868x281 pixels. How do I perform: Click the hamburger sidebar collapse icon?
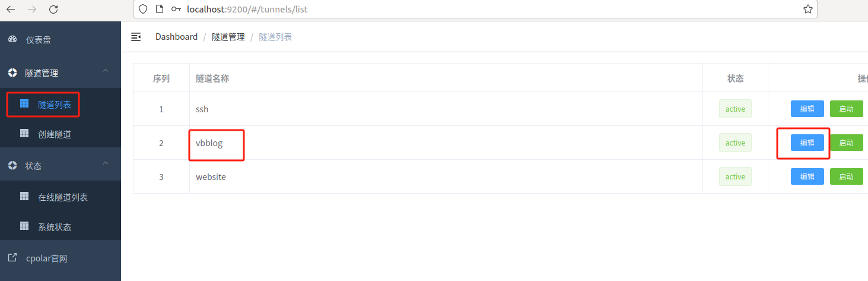pos(136,37)
